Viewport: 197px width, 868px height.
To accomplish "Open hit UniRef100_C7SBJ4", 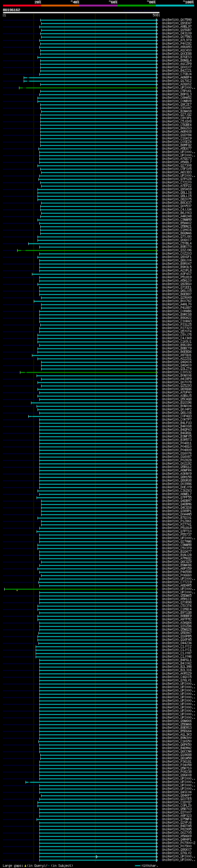I will click(x=177, y=74).
